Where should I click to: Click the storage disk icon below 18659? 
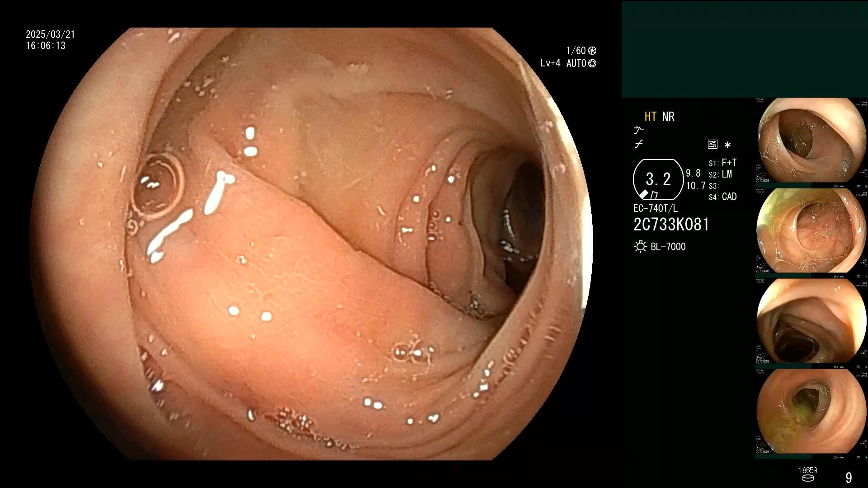click(x=808, y=479)
